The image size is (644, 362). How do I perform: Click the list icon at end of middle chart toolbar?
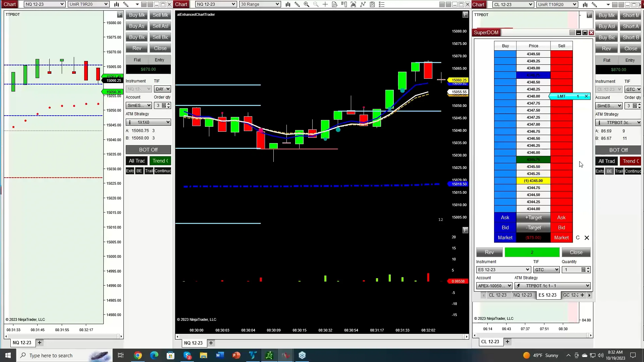pyautogui.click(x=381, y=4)
